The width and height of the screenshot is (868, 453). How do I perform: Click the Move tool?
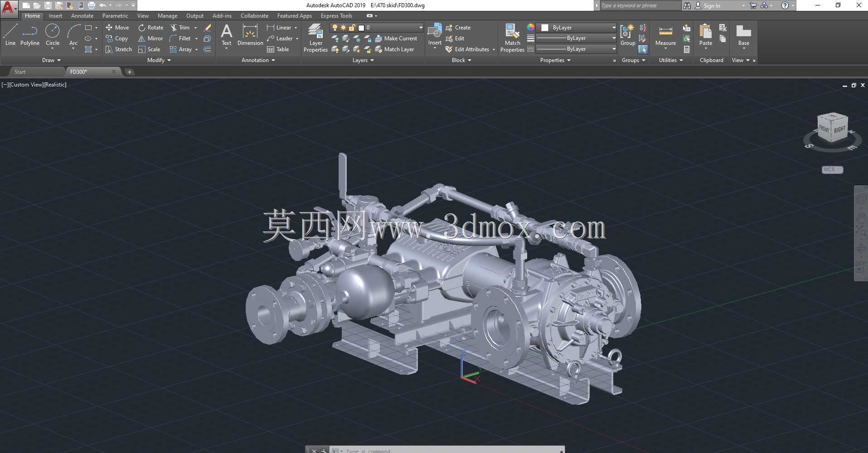[x=117, y=28]
